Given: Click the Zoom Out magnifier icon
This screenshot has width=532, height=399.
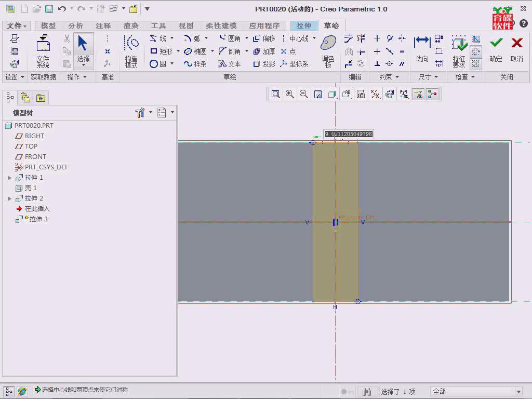Looking at the screenshot, I should coord(303,94).
